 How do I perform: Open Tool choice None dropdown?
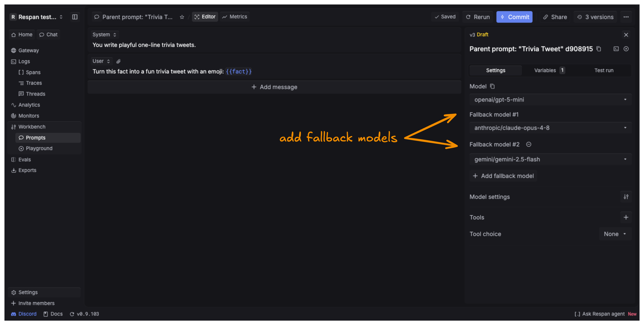[615, 234]
